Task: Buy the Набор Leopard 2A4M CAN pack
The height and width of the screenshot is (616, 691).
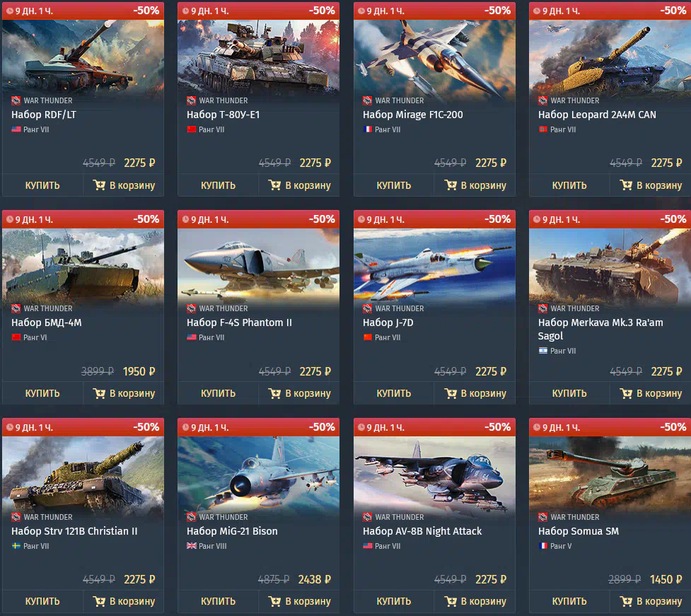Action: [569, 185]
